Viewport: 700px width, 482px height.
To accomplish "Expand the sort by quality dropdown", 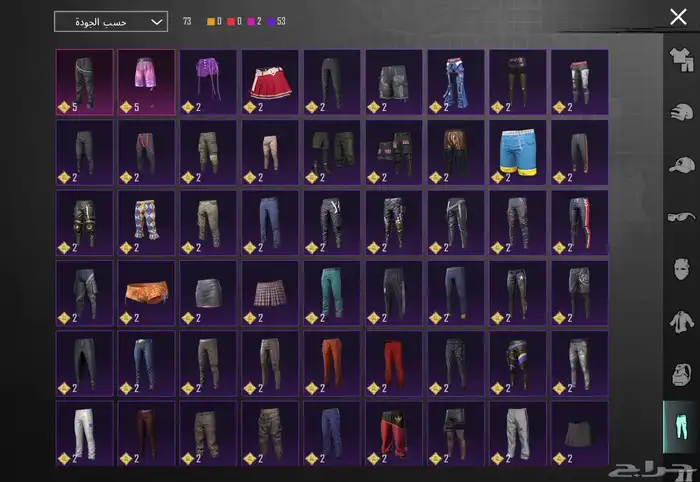I will [110, 21].
